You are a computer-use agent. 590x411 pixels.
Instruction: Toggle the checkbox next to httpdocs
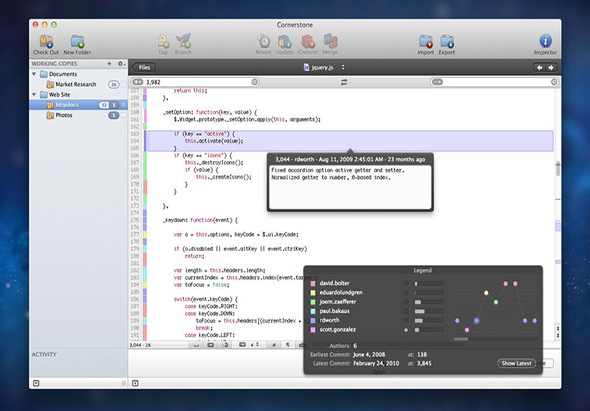point(123,105)
